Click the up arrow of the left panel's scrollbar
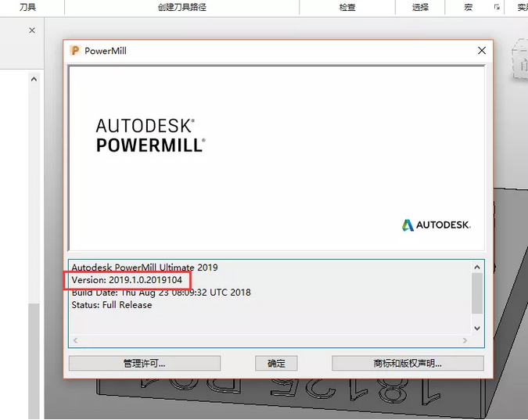The height and width of the screenshot is (420, 528). 34,79
